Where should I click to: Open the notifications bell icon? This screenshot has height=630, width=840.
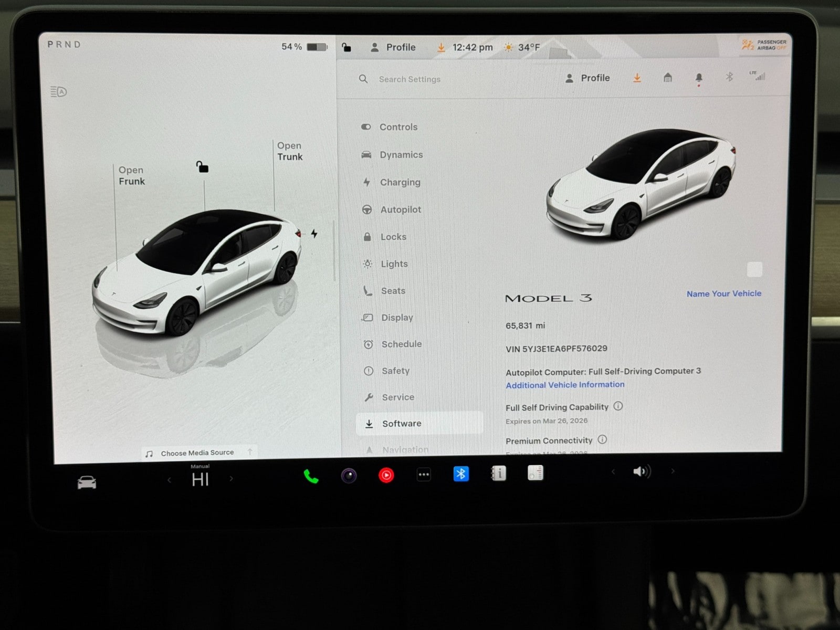point(698,78)
